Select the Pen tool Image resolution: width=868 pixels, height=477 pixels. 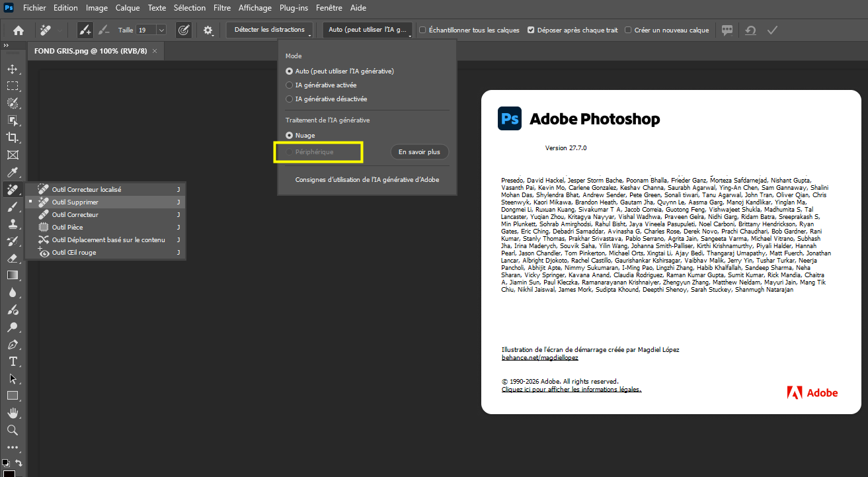pyautogui.click(x=12, y=344)
